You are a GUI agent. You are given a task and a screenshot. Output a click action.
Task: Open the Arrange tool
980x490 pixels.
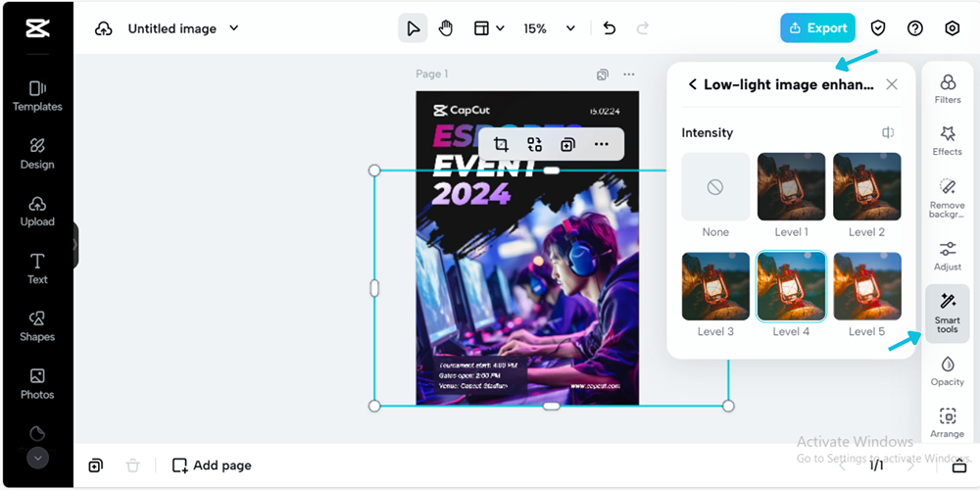tap(948, 423)
